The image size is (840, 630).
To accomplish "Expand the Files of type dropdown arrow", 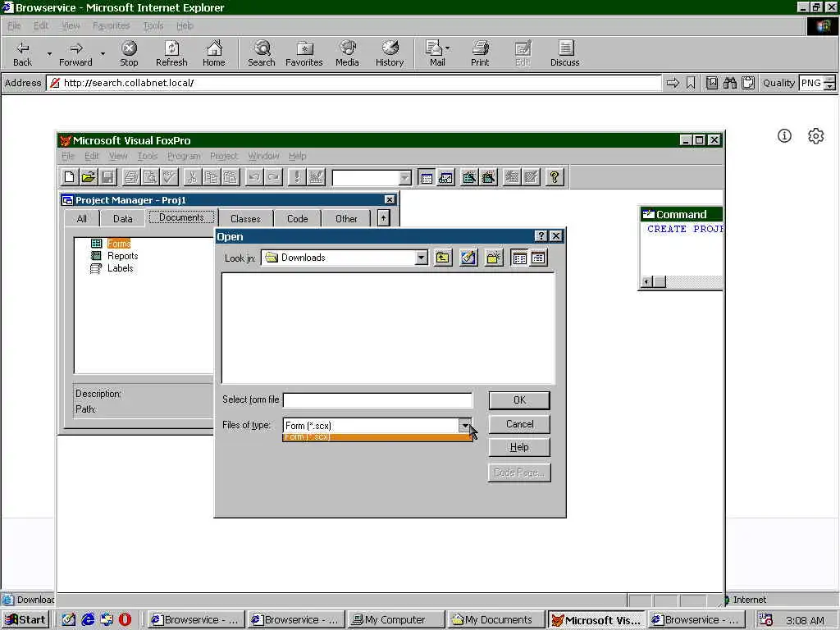I will pos(465,426).
